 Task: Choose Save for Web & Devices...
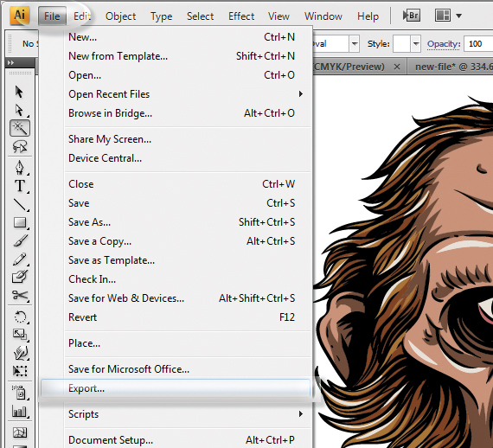click(x=126, y=298)
